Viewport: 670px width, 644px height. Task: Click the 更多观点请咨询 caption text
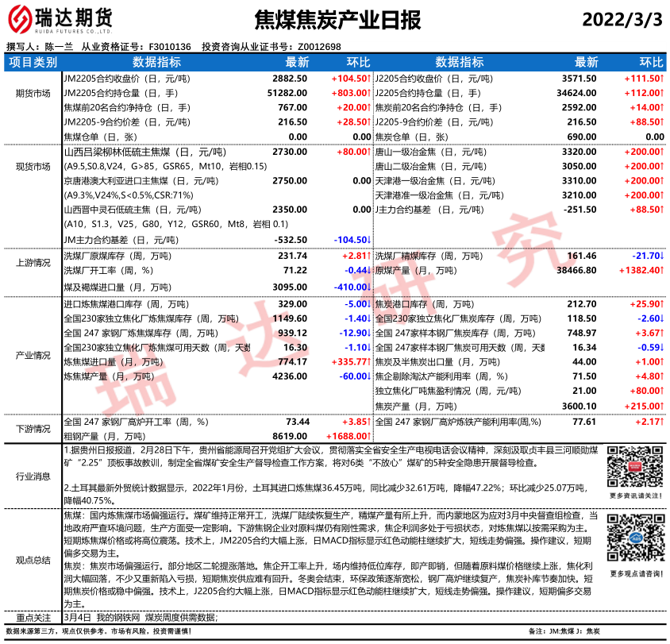(634, 573)
